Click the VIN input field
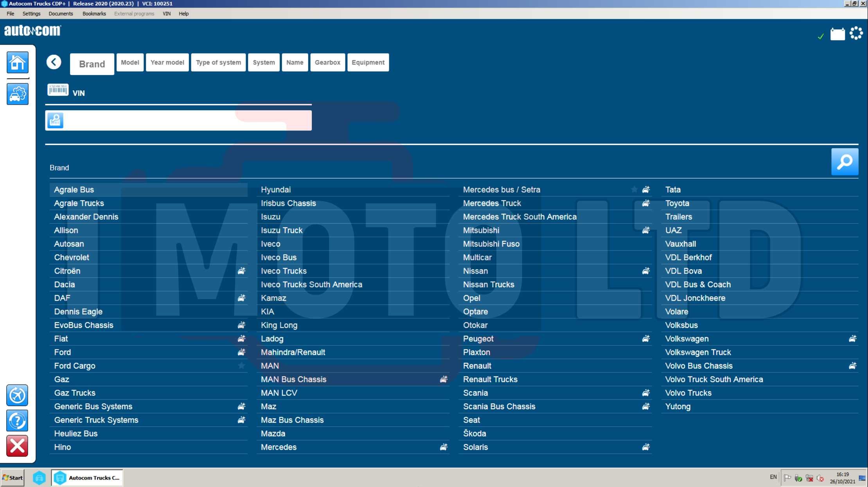868x487 pixels. tap(178, 120)
